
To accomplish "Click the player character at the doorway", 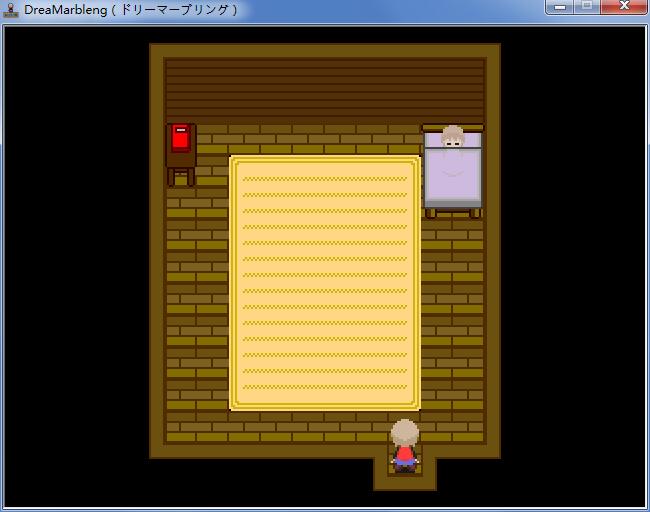I will tap(405, 446).
